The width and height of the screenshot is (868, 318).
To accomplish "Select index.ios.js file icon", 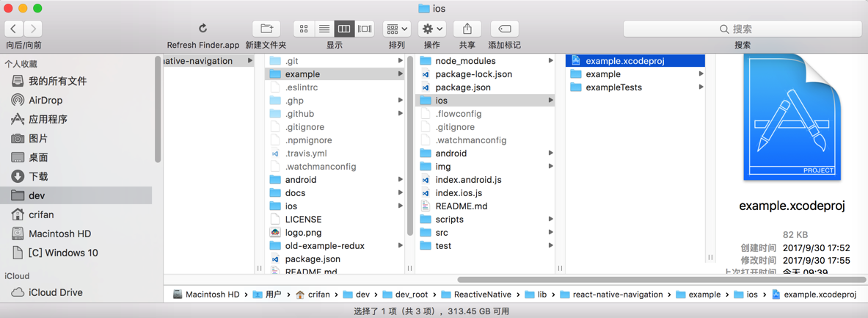I will click(x=426, y=193).
